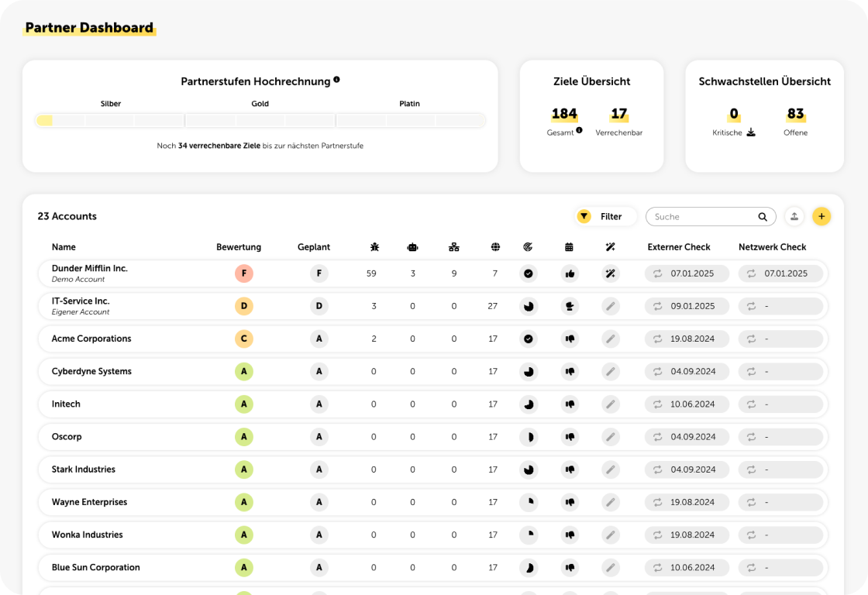The height and width of the screenshot is (595, 868).
Task: Click Dunder Mifflin planned F badge
Action: 319,273
